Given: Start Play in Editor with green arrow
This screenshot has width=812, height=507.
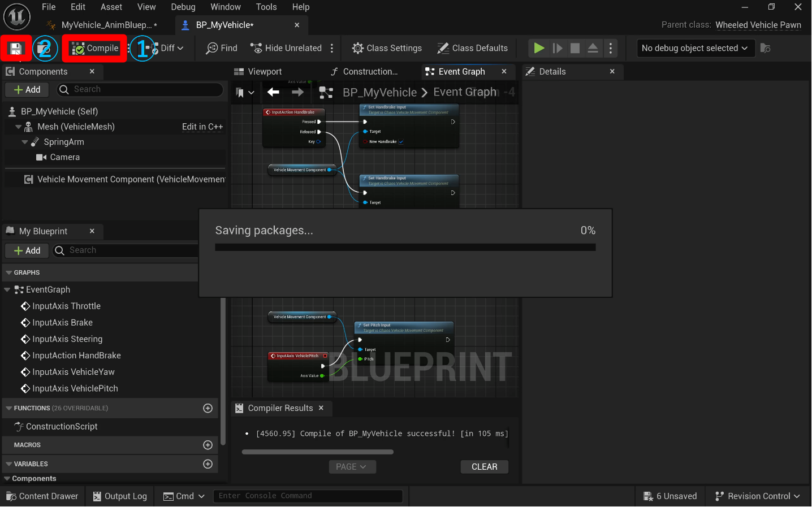Looking at the screenshot, I should point(539,49).
